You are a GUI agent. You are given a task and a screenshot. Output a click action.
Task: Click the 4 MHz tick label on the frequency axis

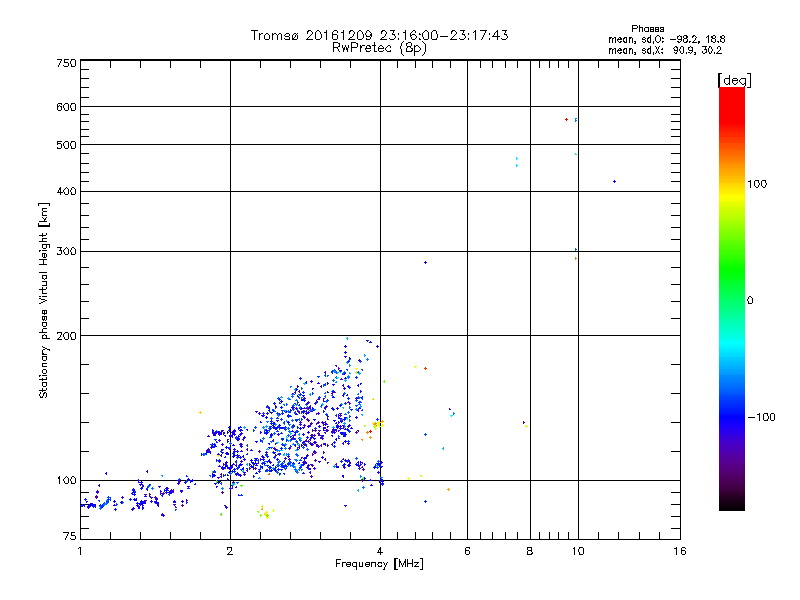(380, 551)
